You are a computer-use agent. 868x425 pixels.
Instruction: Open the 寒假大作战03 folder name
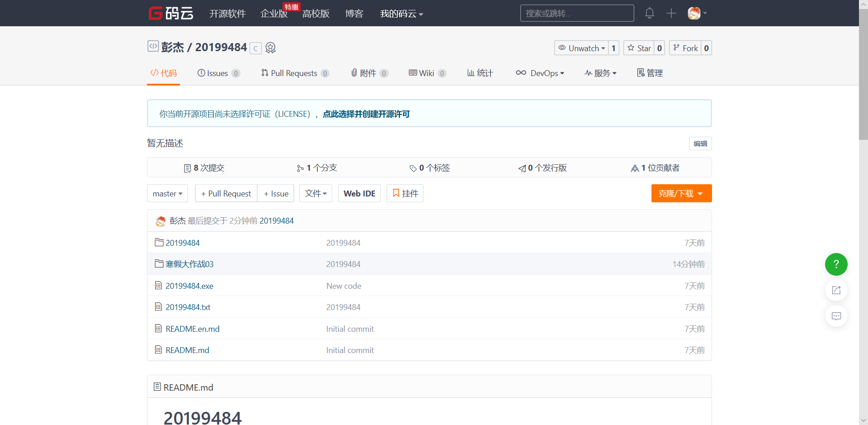(x=189, y=264)
